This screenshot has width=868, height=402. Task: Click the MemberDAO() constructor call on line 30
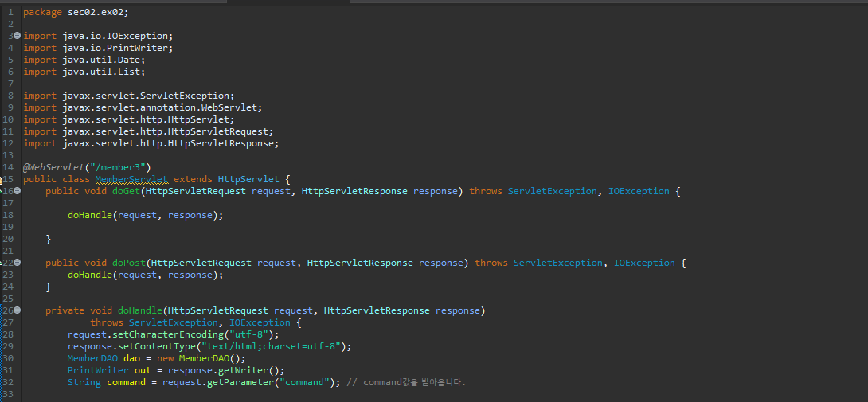209,358
